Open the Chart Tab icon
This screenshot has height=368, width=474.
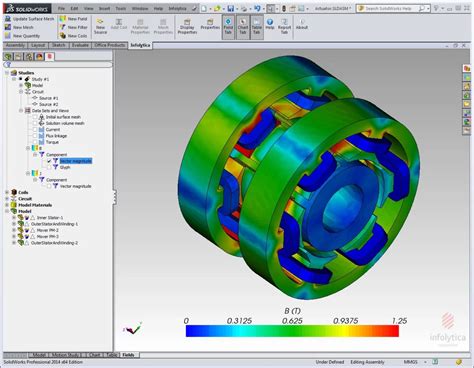243,27
